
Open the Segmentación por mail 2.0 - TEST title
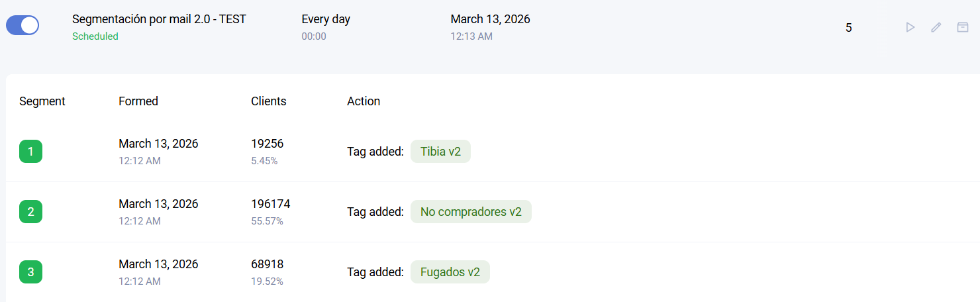click(x=159, y=19)
